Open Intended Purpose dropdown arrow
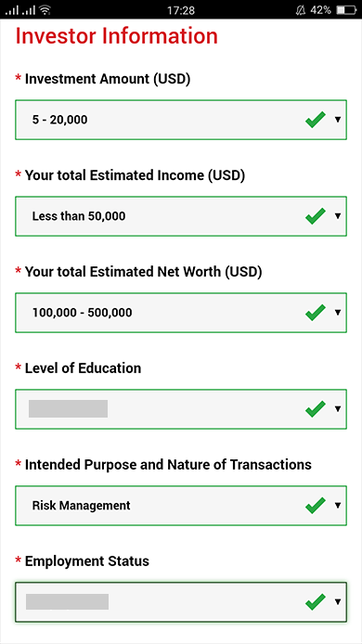This screenshot has width=362, height=644. click(338, 506)
